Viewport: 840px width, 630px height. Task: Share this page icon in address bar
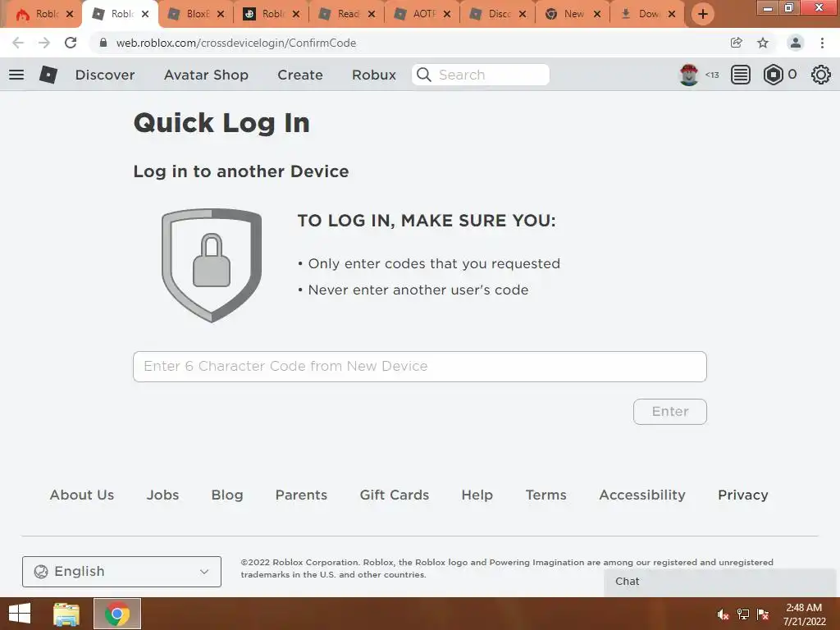(x=737, y=43)
